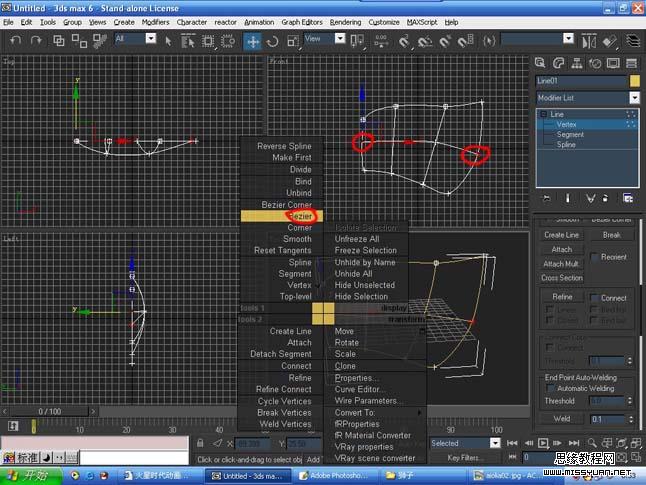This screenshot has width=646, height=485.
Task: Click the Go to End playback button
Action: [574, 443]
